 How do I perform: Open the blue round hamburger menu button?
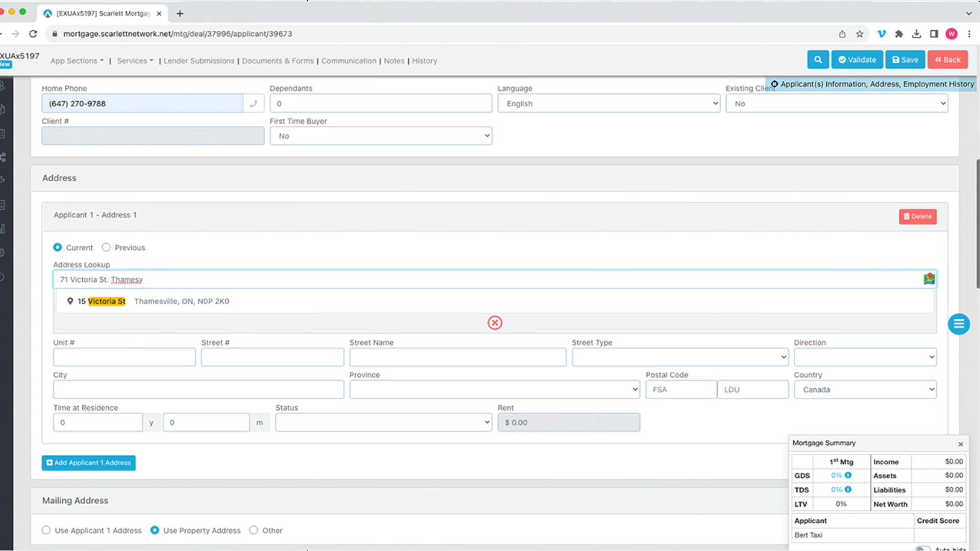pos(959,324)
